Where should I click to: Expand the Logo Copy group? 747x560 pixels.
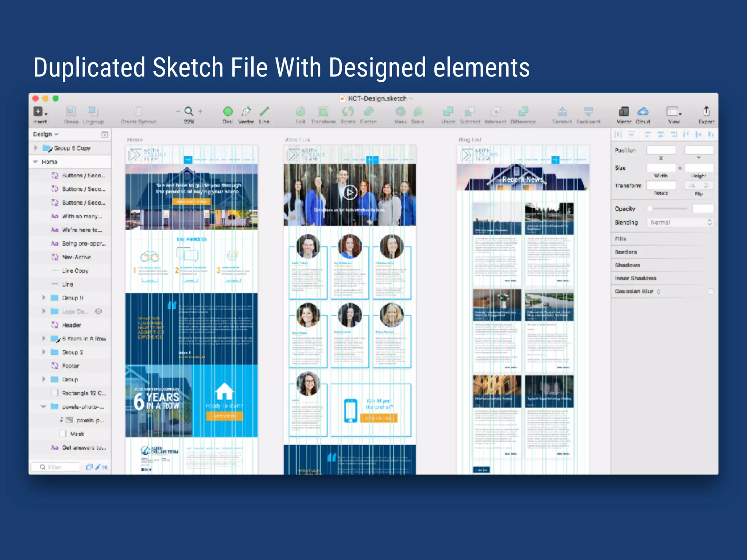pos(43,311)
